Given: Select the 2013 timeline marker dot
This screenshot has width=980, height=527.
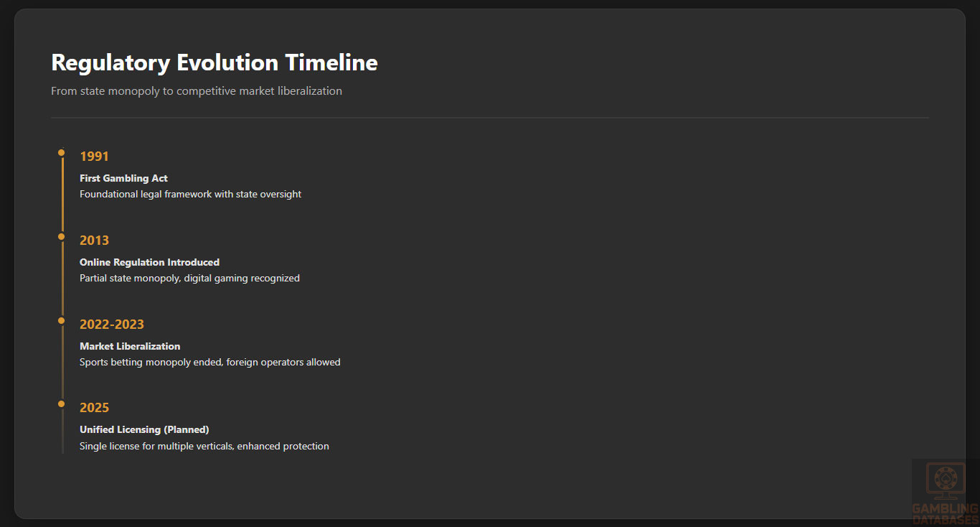Looking at the screenshot, I should point(62,236).
